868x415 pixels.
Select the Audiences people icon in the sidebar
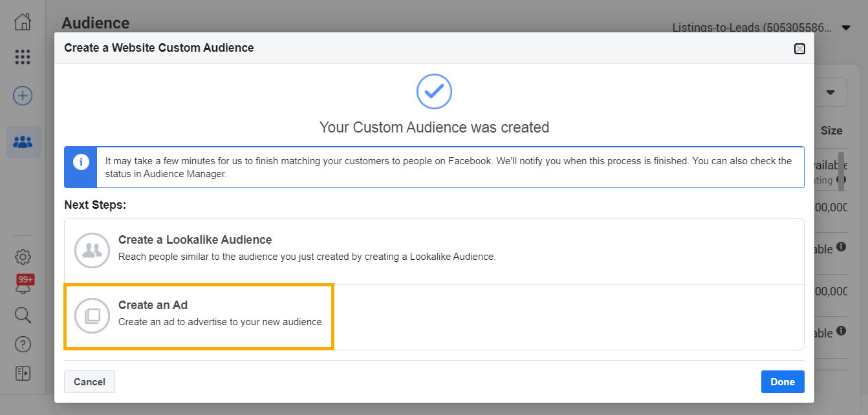[x=23, y=142]
